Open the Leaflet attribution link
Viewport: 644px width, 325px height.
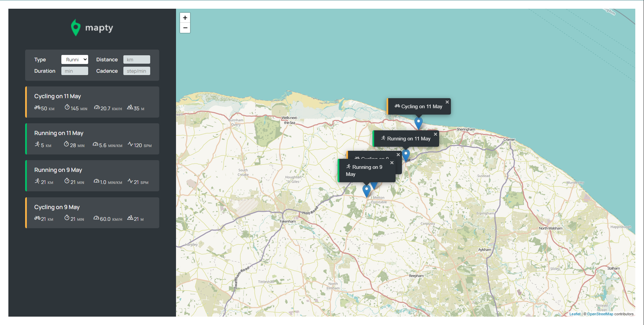click(x=575, y=314)
